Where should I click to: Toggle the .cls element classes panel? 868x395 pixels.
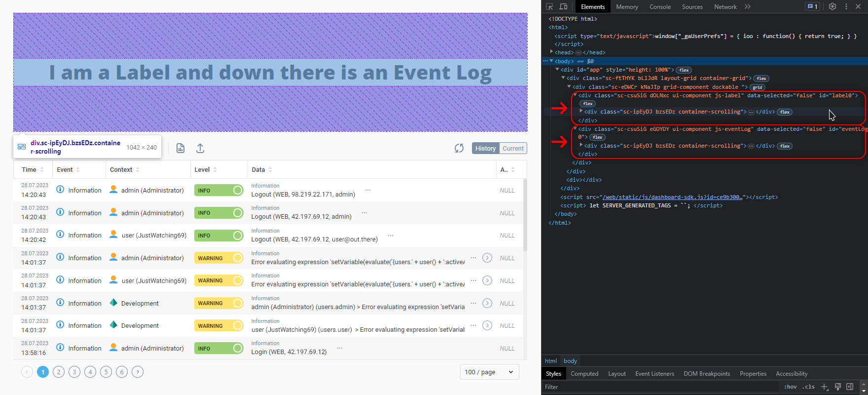(808, 387)
